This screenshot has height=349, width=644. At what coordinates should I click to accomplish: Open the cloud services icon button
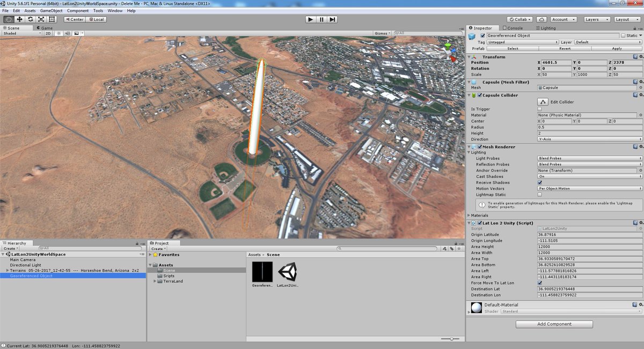[x=541, y=19]
